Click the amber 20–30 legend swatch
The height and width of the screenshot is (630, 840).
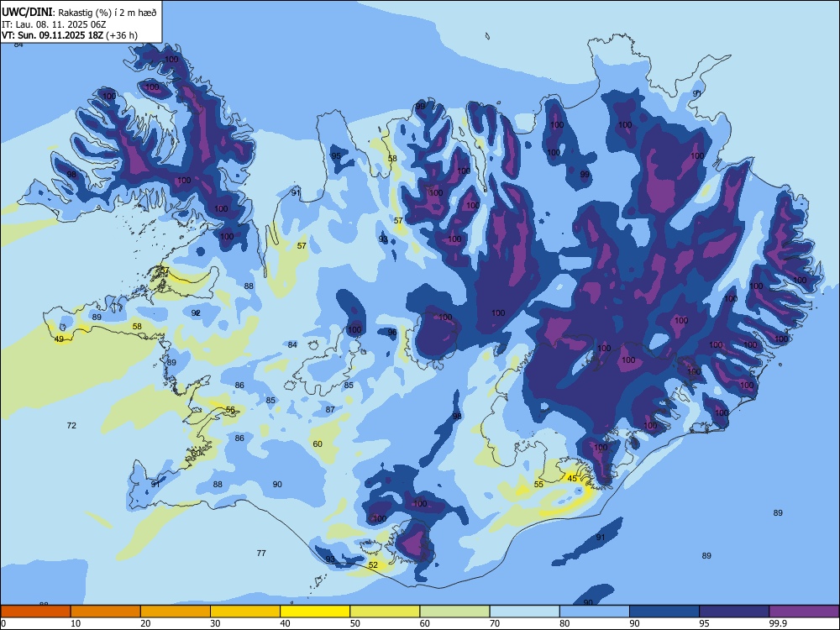[x=176, y=612]
